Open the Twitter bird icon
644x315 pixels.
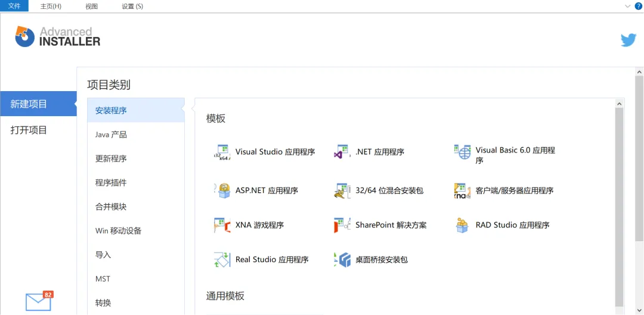click(x=628, y=40)
